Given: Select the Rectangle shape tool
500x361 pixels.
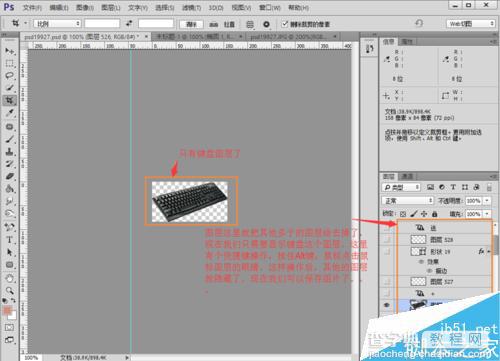Looking at the screenshot, I should click(9, 265).
